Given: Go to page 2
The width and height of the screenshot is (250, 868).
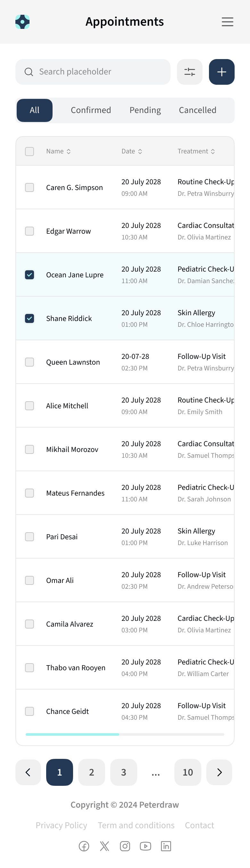Looking at the screenshot, I should pos(92,772).
